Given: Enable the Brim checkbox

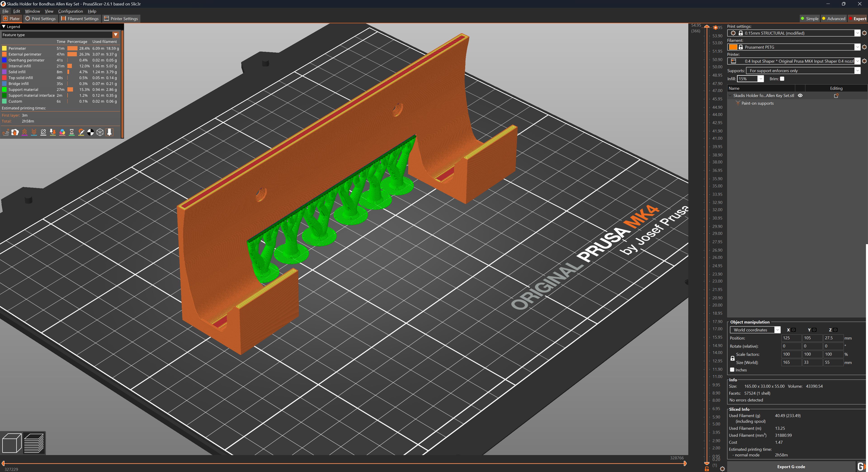Looking at the screenshot, I should pyautogui.click(x=782, y=79).
